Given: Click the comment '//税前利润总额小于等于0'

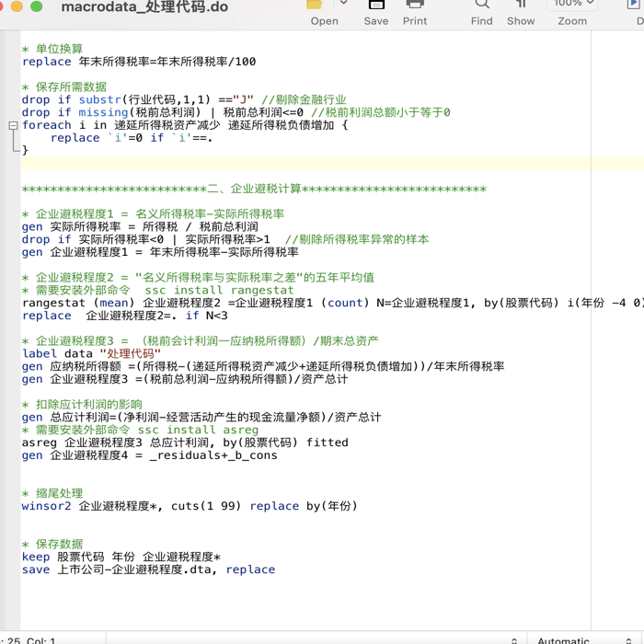Looking at the screenshot, I should click(381, 112).
